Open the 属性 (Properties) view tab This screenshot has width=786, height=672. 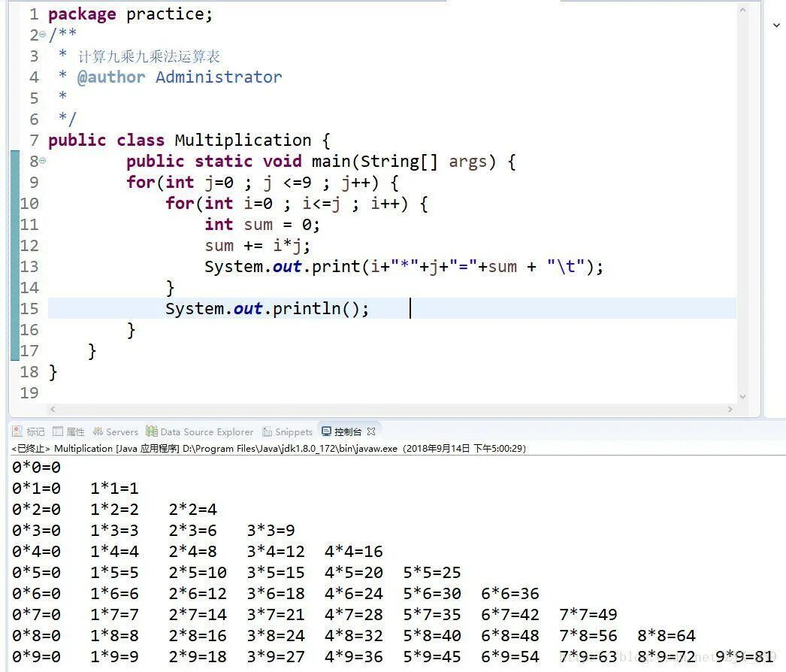coord(68,431)
